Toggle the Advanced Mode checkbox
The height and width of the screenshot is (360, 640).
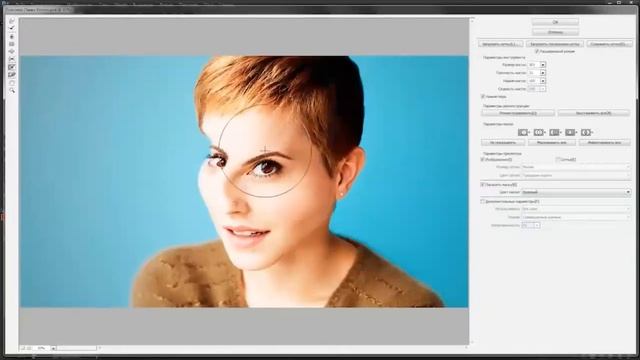click(x=537, y=51)
